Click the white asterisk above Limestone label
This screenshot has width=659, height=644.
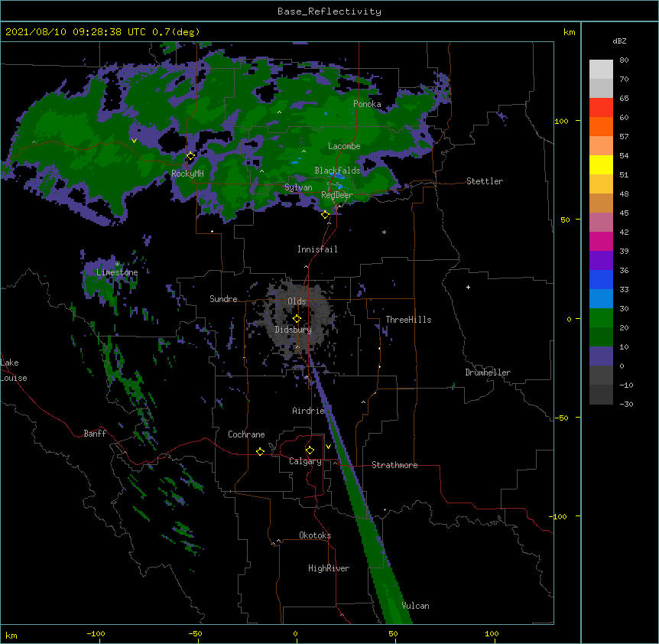[x=117, y=265]
